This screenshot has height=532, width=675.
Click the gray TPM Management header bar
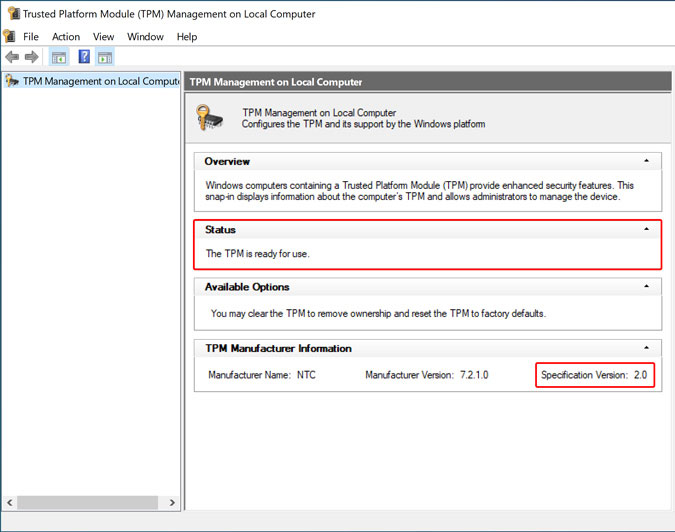tap(428, 82)
